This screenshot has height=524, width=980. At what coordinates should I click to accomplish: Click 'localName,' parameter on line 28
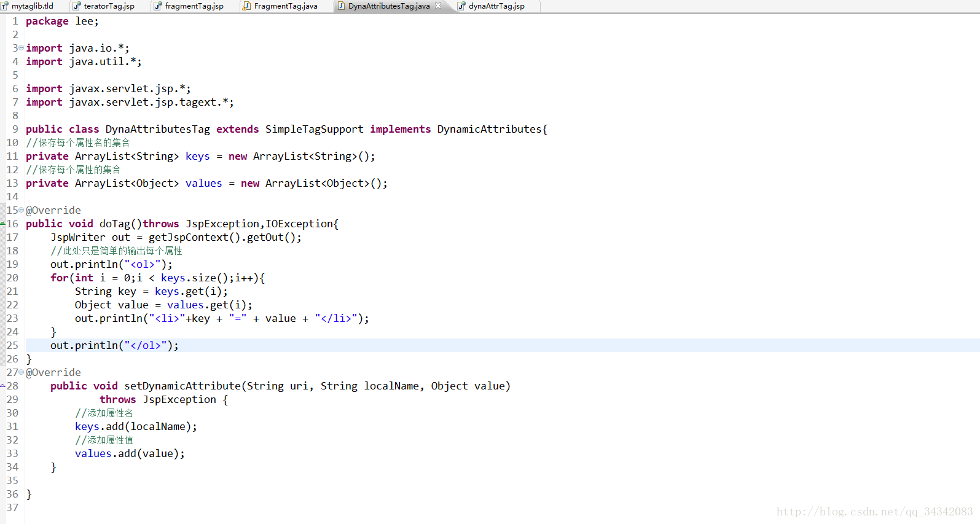coord(394,386)
